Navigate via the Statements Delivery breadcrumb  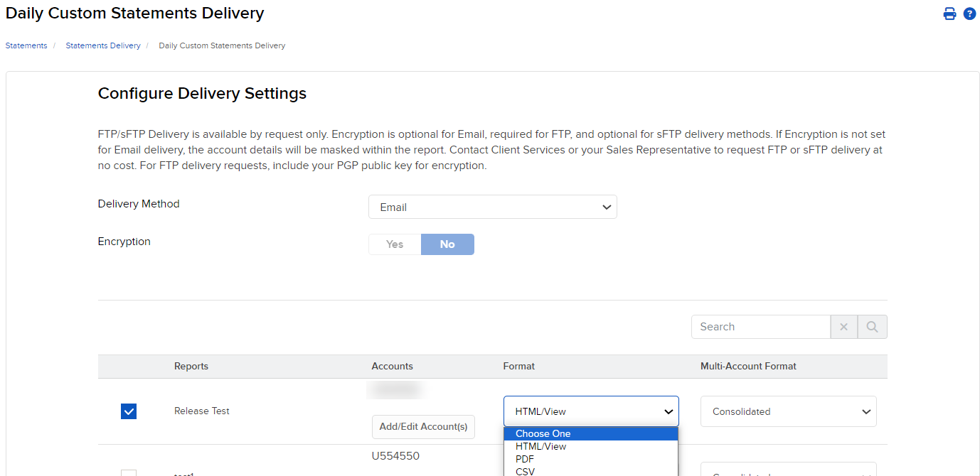pos(102,45)
